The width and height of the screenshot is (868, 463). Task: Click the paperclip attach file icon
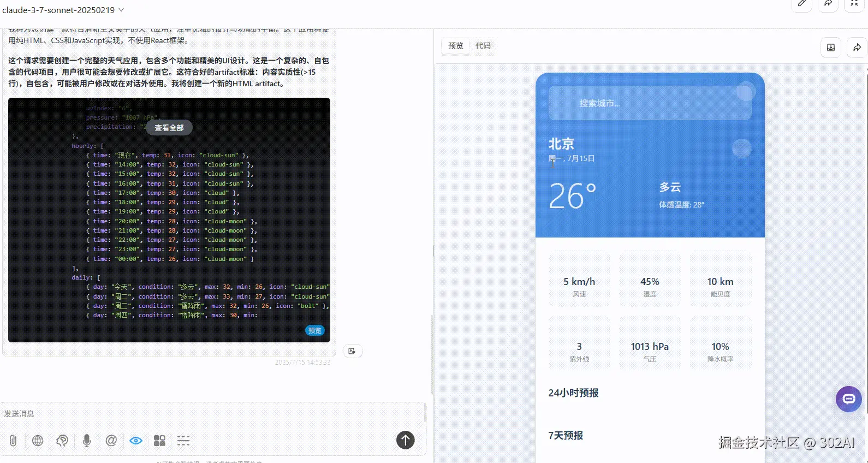click(13, 440)
